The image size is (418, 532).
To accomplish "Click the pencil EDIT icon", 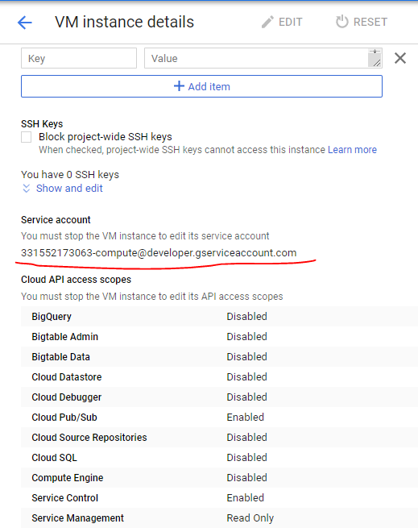I will [x=267, y=22].
